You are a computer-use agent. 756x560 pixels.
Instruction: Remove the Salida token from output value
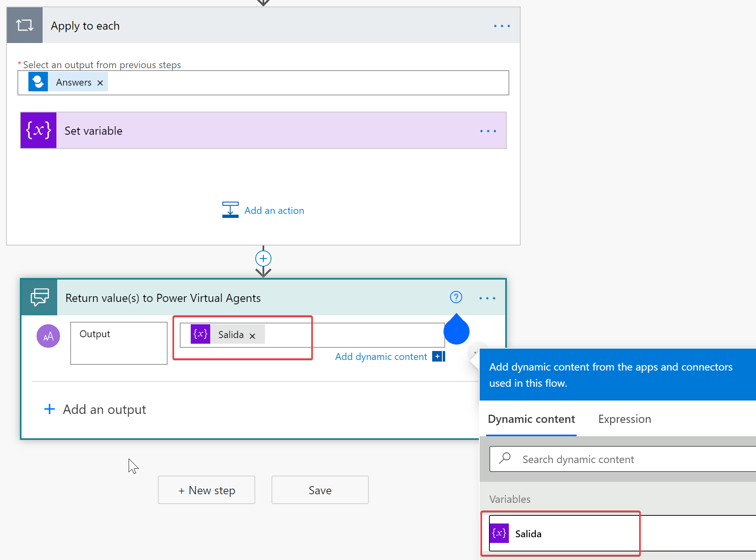[252, 336]
